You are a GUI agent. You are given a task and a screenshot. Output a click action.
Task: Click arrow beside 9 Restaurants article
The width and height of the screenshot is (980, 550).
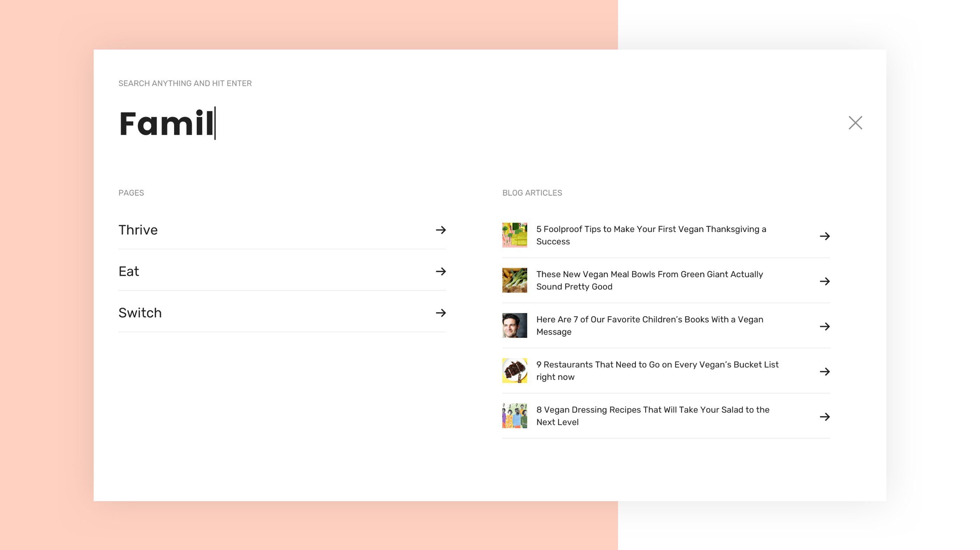(x=824, y=371)
